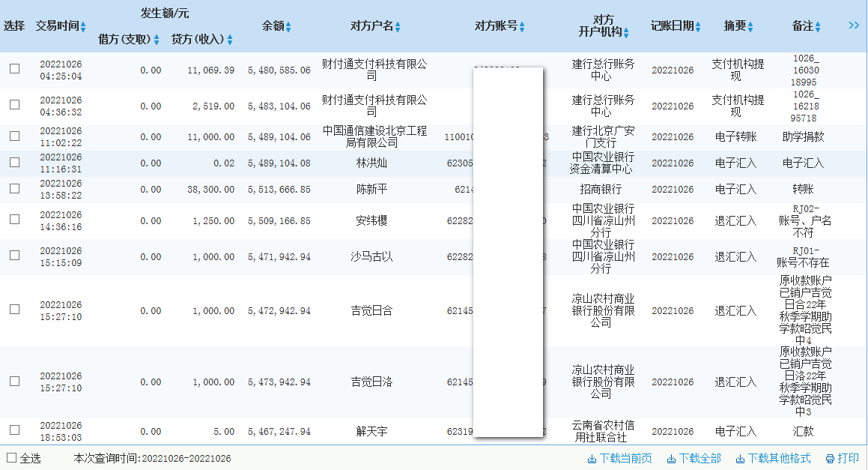Sort 贷方(收入) column via its arrows
This screenshot has height=470, width=868.
coord(230,39)
